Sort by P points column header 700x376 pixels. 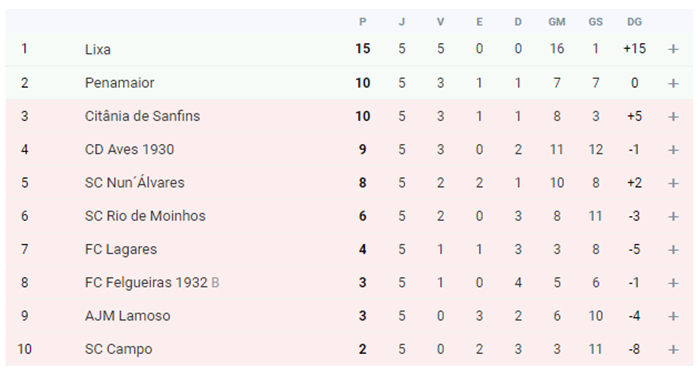[x=362, y=22]
